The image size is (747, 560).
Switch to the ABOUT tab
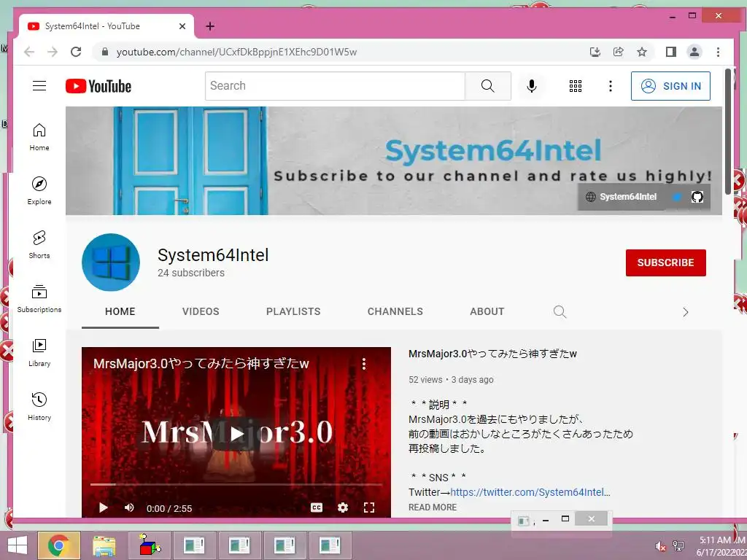pyautogui.click(x=487, y=311)
